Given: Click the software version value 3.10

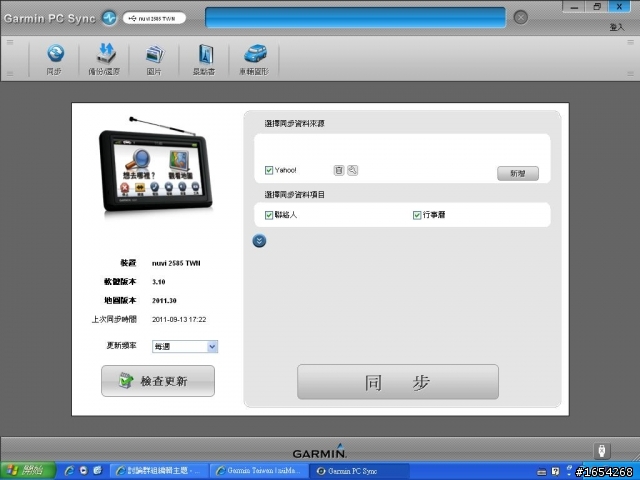Looking at the screenshot, I should [x=158, y=282].
